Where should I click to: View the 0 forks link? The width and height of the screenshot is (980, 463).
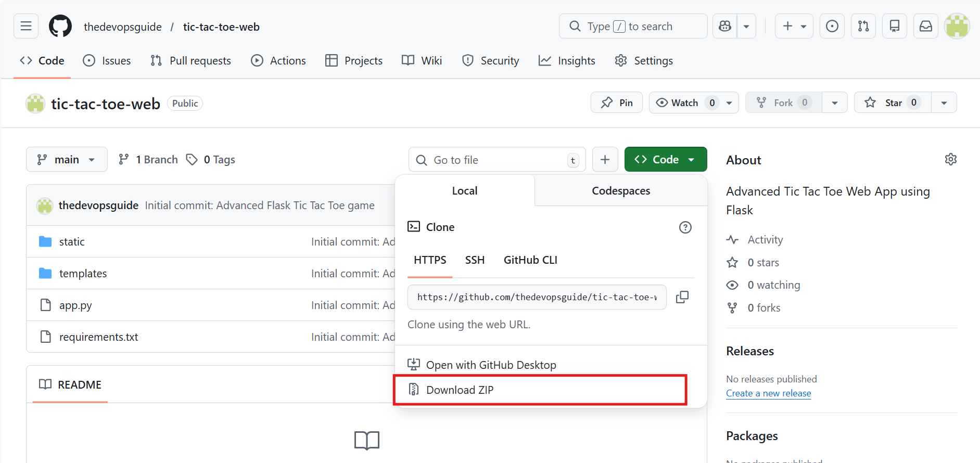(754, 308)
